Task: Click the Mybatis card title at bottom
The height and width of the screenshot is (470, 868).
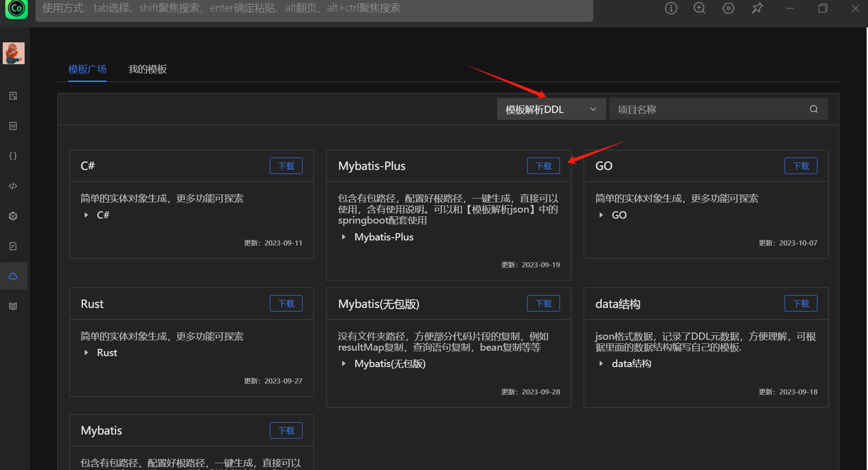Action: tap(101, 430)
